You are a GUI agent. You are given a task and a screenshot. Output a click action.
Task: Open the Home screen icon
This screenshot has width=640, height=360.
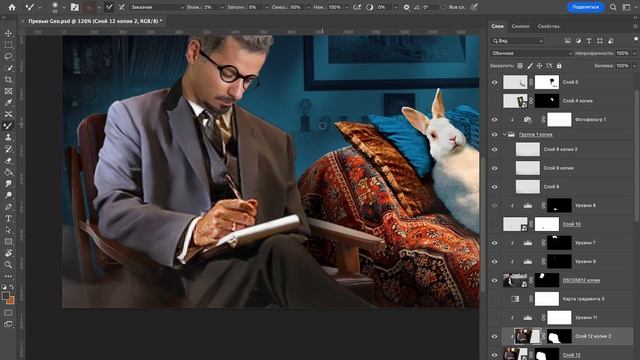click(x=12, y=7)
